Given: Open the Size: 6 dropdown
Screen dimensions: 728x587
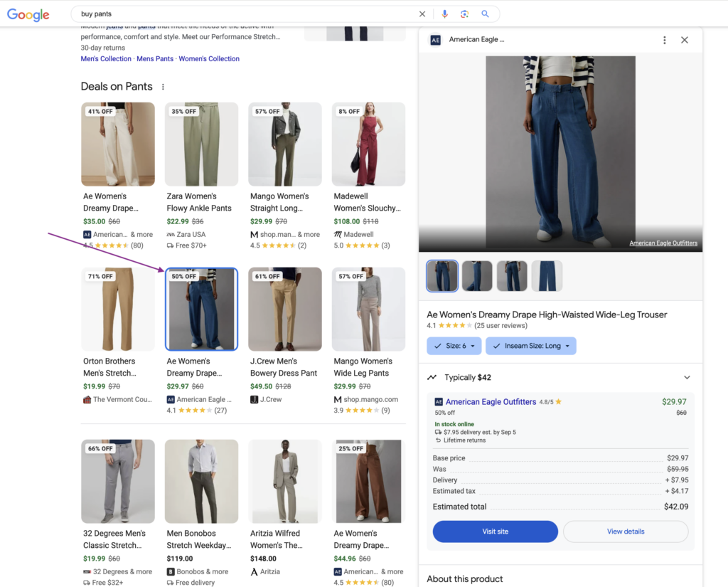Looking at the screenshot, I should click(x=454, y=346).
